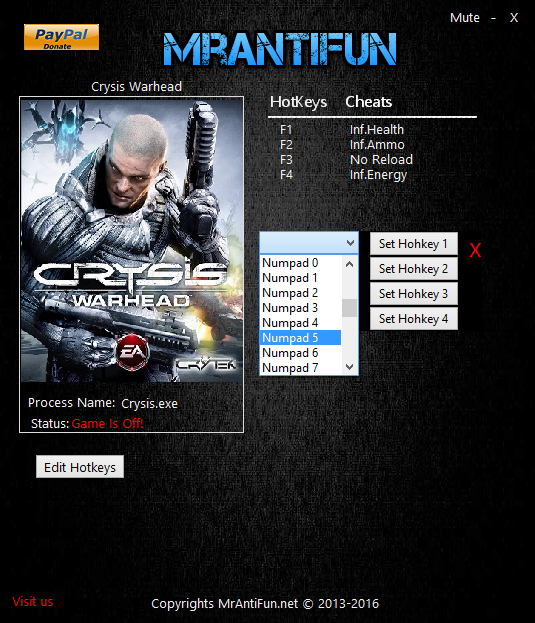Click the F1 hotkey label
The image size is (535, 623).
[286, 130]
